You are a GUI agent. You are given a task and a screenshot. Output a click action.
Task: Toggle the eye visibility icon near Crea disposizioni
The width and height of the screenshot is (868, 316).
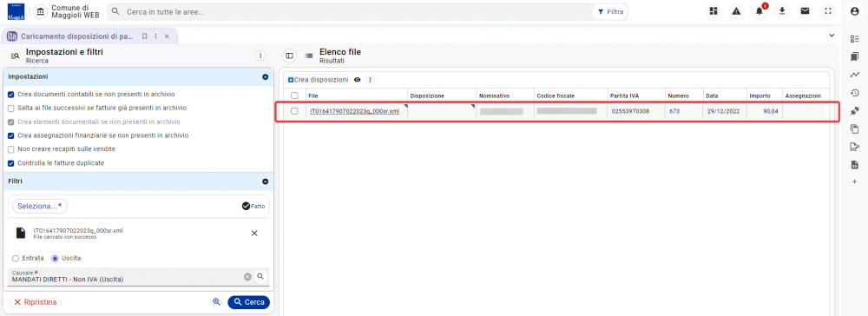(x=358, y=80)
